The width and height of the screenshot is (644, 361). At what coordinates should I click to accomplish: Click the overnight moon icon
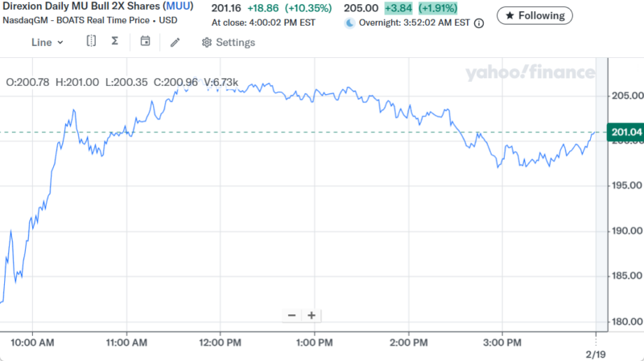tap(349, 23)
